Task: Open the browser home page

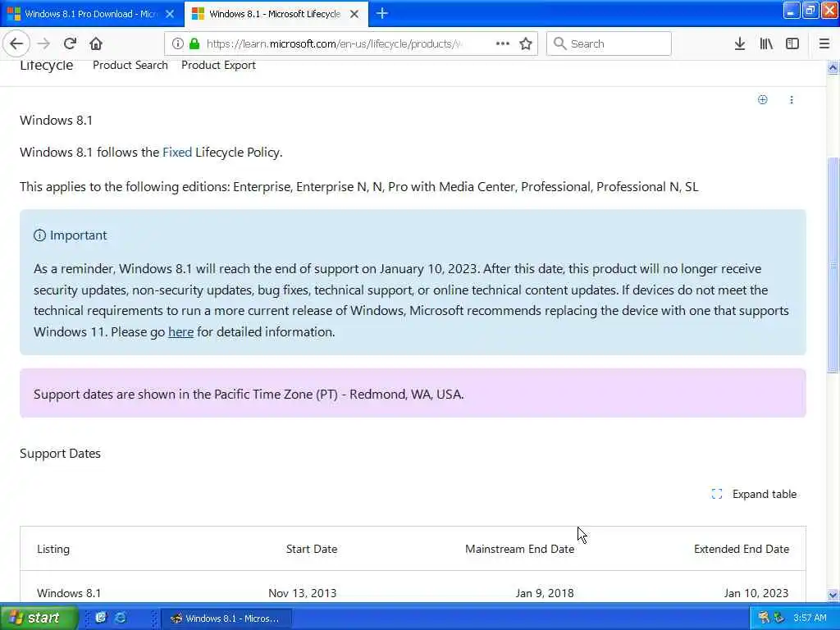Action: point(96,43)
